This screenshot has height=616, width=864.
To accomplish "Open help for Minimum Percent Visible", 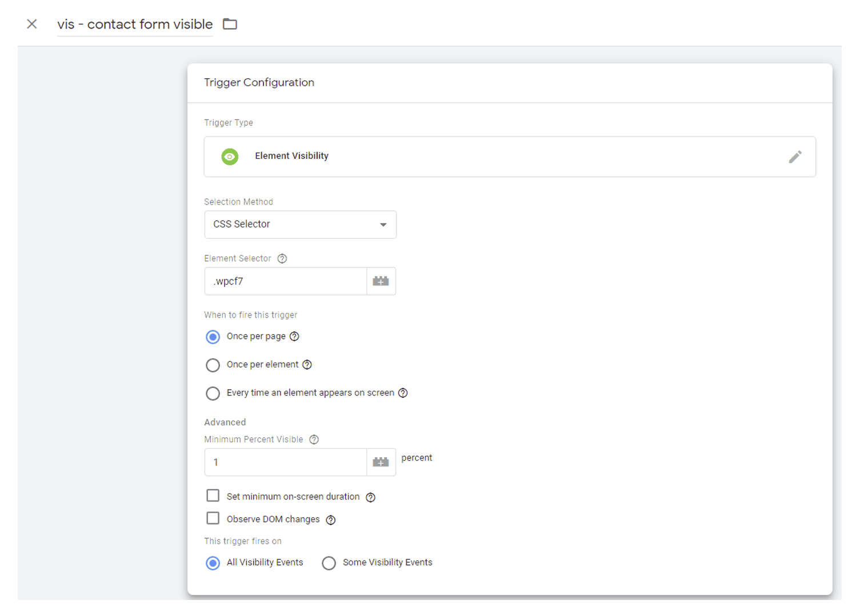I will (x=314, y=439).
